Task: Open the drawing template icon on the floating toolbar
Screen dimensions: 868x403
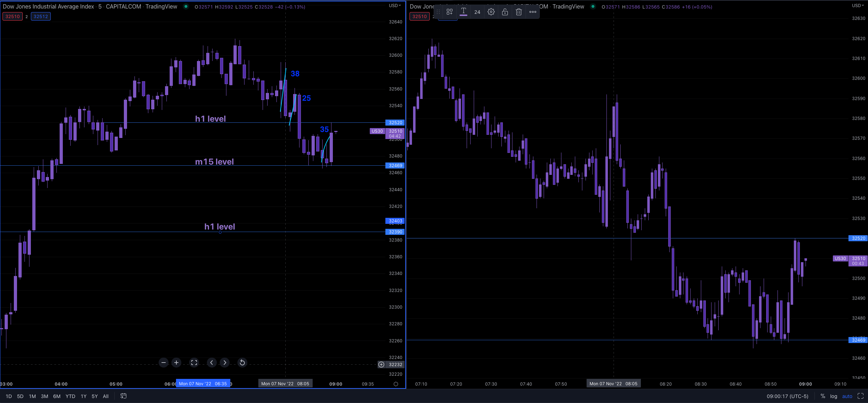Action: click(450, 12)
